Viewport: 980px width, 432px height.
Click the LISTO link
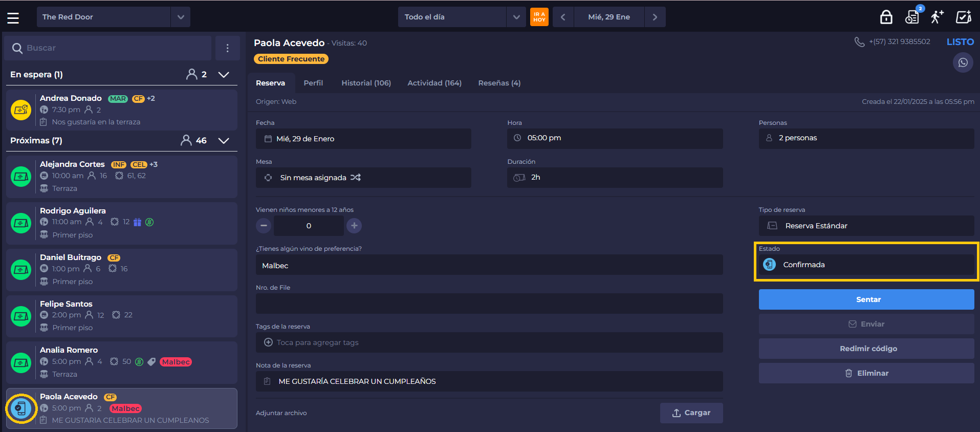pyautogui.click(x=960, y=42)
